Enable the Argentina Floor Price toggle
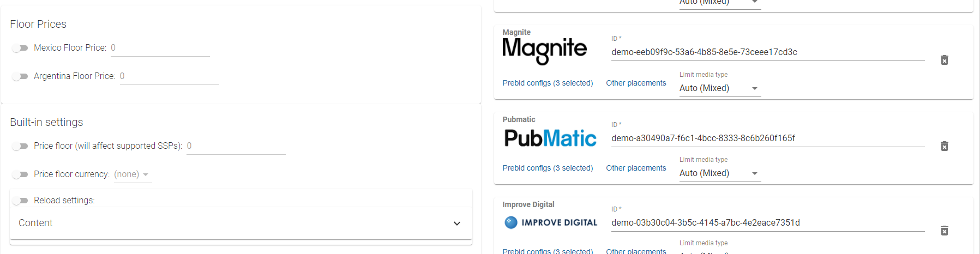Screen dimensions: 980x254 click(20, 76)
